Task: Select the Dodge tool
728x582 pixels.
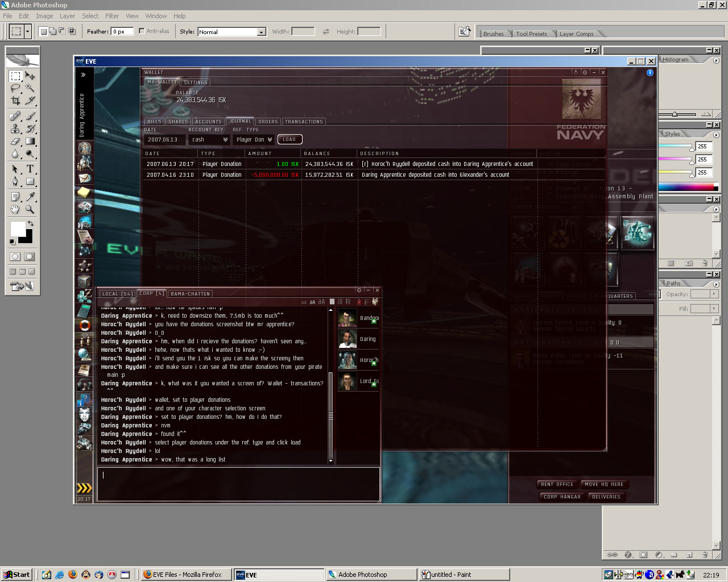Action: point(30,154)
